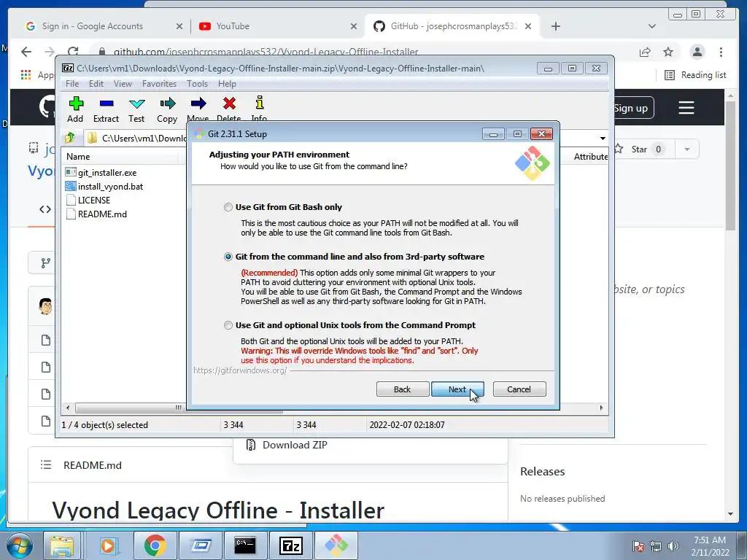Select README.md file in 7-Zip list
This screenshot has width=747, height=560.
[102, 214]
